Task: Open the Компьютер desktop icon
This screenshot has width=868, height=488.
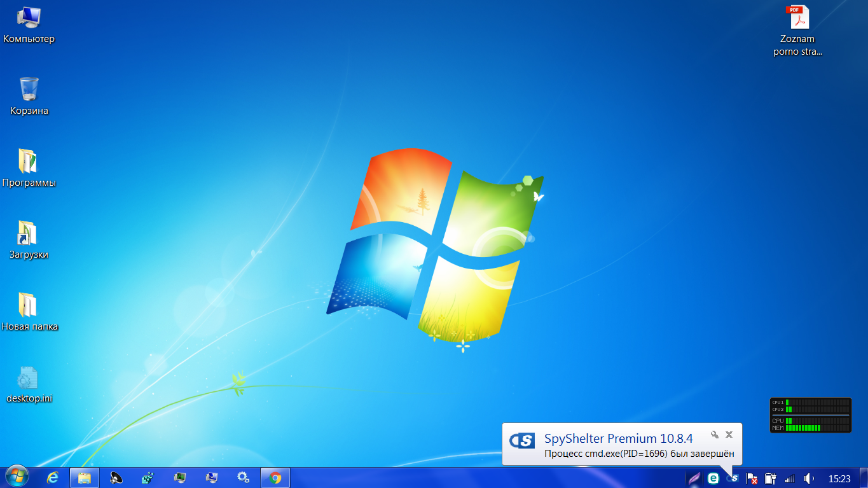Action: (x=29, y=25)
